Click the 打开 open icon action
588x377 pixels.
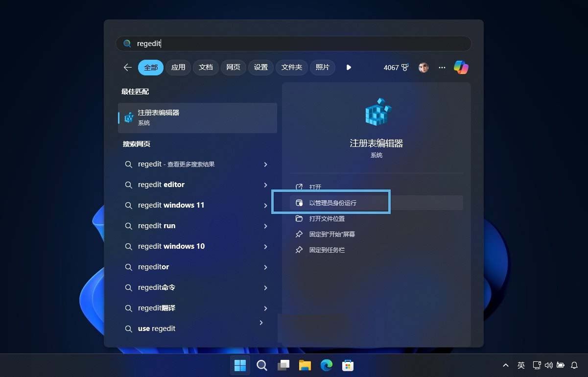[299, 187]
